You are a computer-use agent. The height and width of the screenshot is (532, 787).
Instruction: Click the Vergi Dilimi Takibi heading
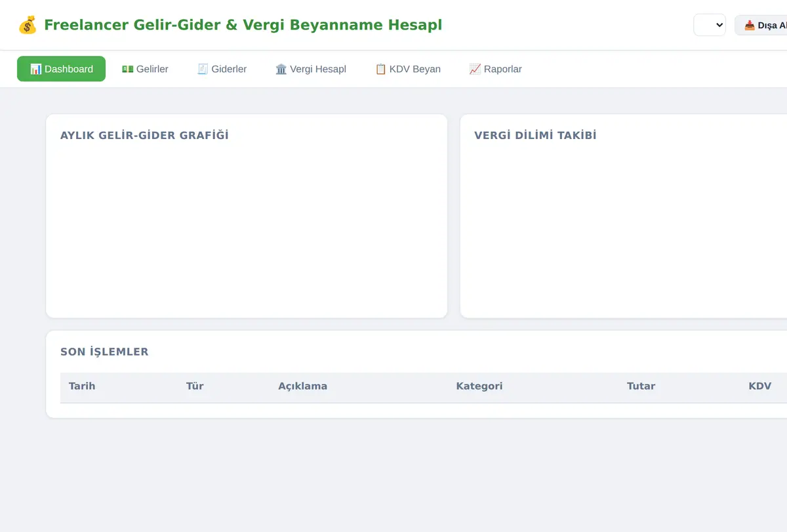point(535,136)
